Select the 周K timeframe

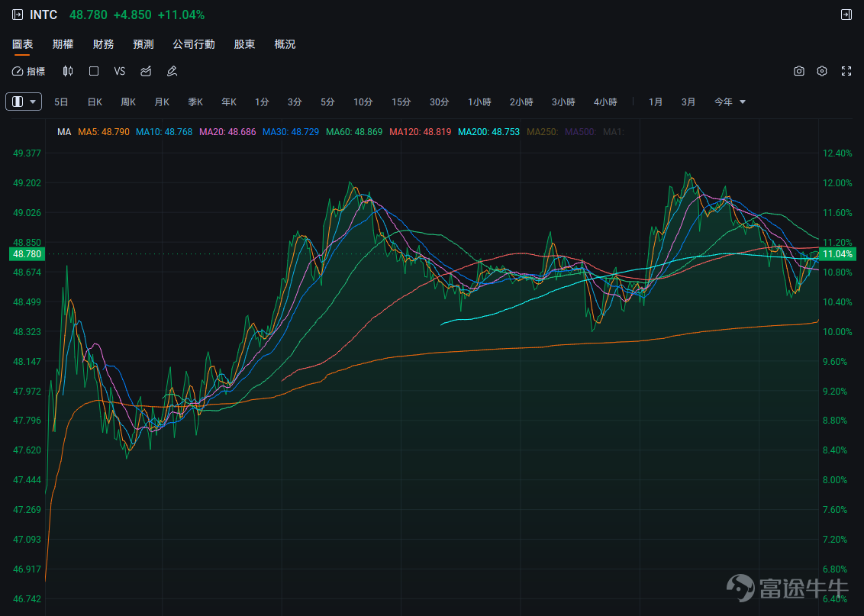pos(128,102)
